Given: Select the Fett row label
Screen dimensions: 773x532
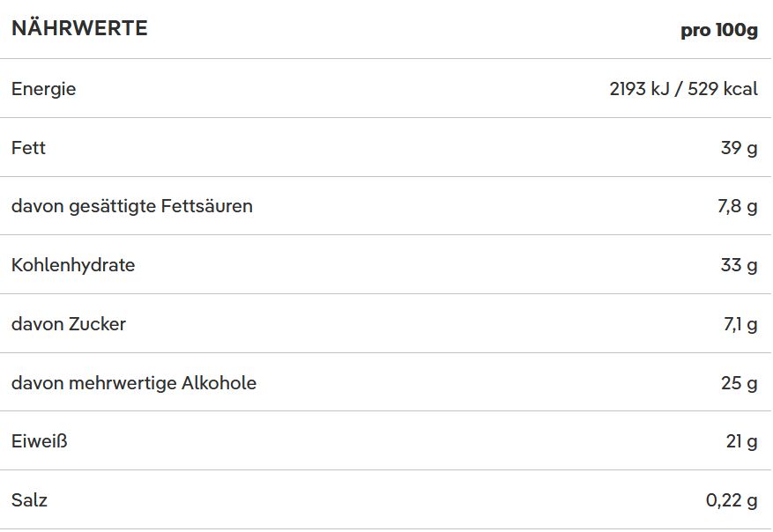Looking at the screenshot, I should coord(28,148).
